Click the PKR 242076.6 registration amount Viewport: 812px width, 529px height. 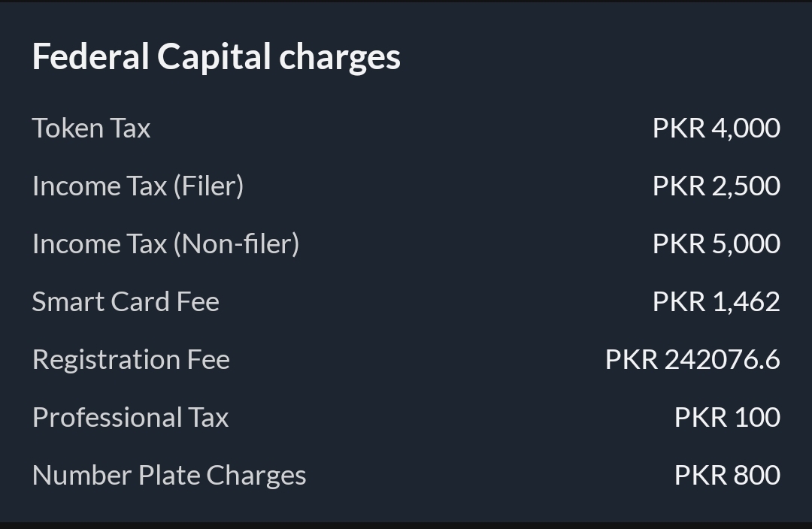point(692,360)
